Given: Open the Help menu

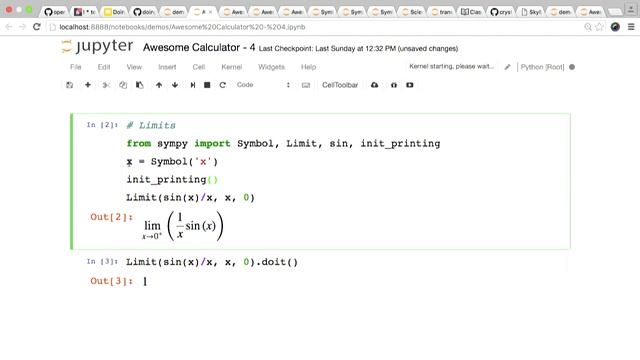Looking at the screenshot, I should (x=308, y=67).
